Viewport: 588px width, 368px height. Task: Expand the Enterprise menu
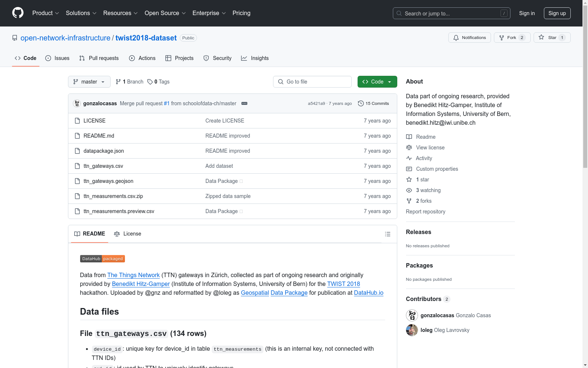[x=209, y=13]
